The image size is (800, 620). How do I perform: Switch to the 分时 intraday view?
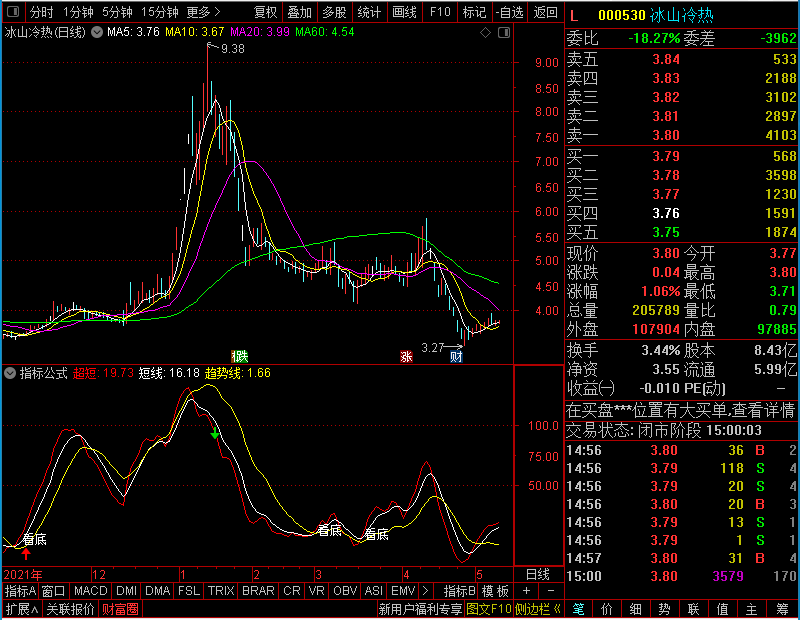(41, 12)
